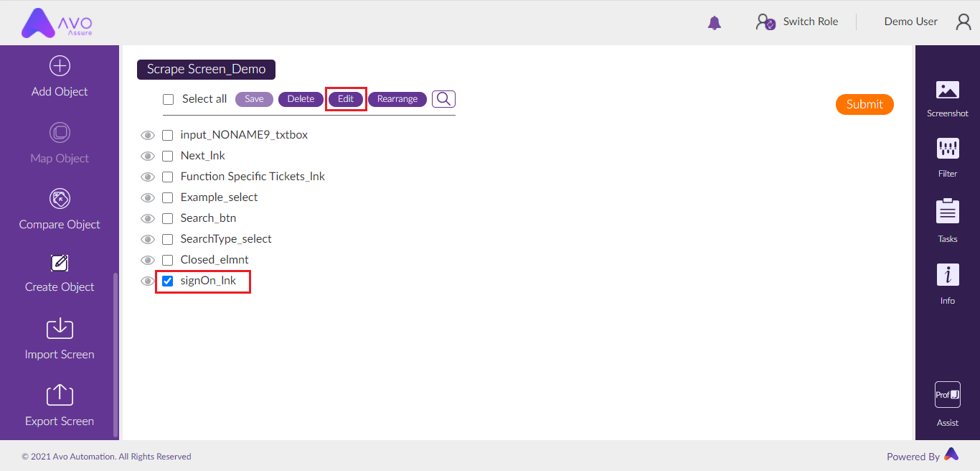Check the input_NONAME9_txtbox checkbox
Image resolution: width=980 pixels, height=471 pixels.
click(x=167, y=135)
